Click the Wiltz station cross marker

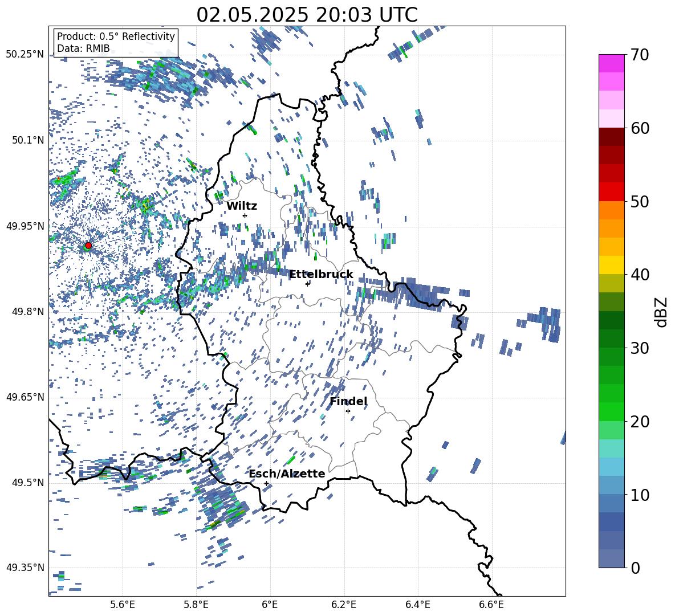[245, 215]
